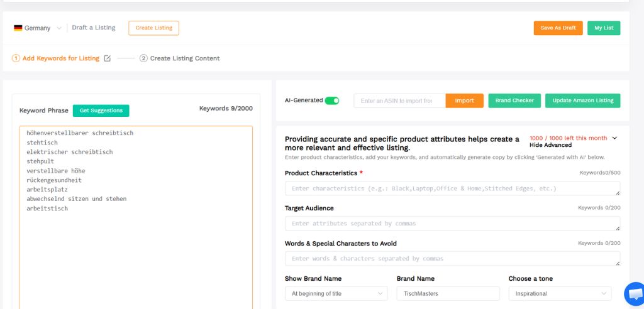Viewport: 644px width, 309px height.
Task: Click the keyword 'stehpult'
Action: (40, 161)
